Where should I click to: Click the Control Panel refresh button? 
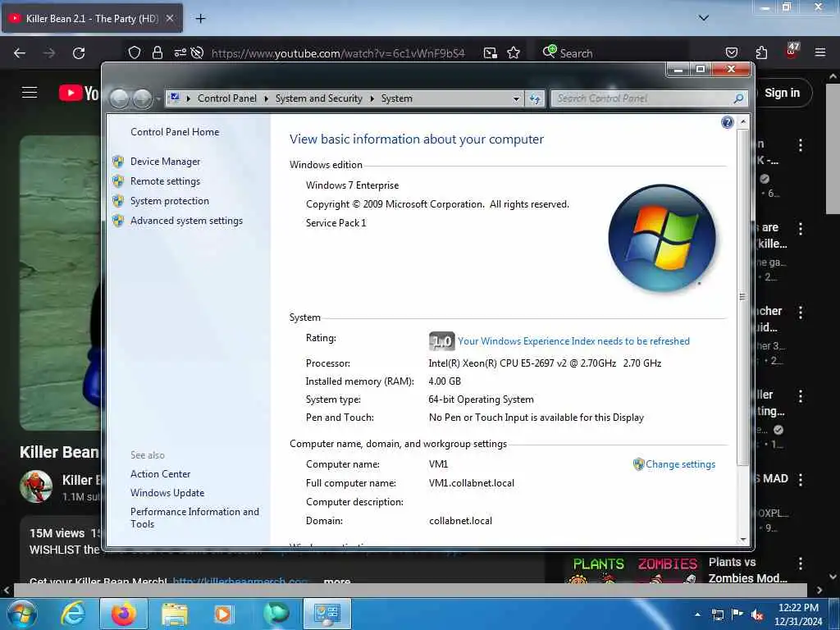535,98
